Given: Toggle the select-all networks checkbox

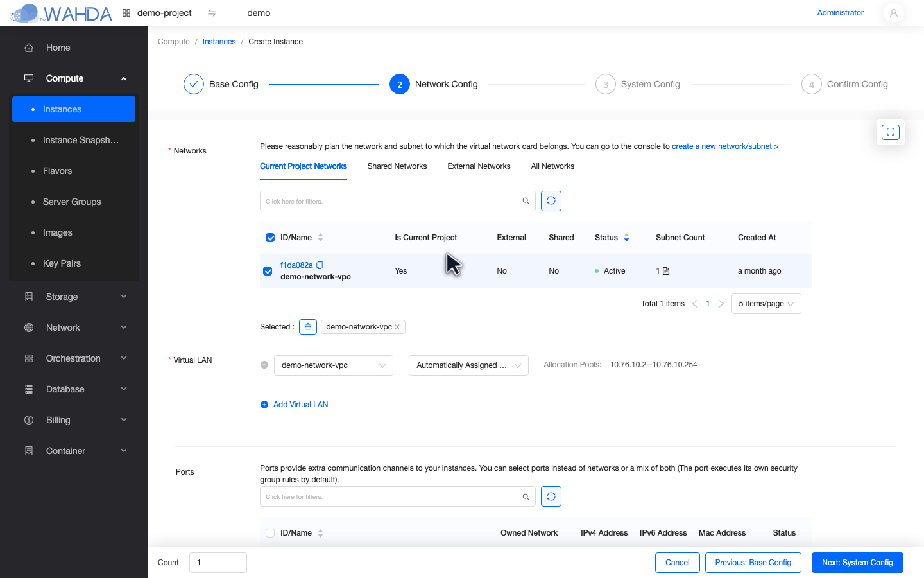Looking at the screenshot, I should 270,238.
